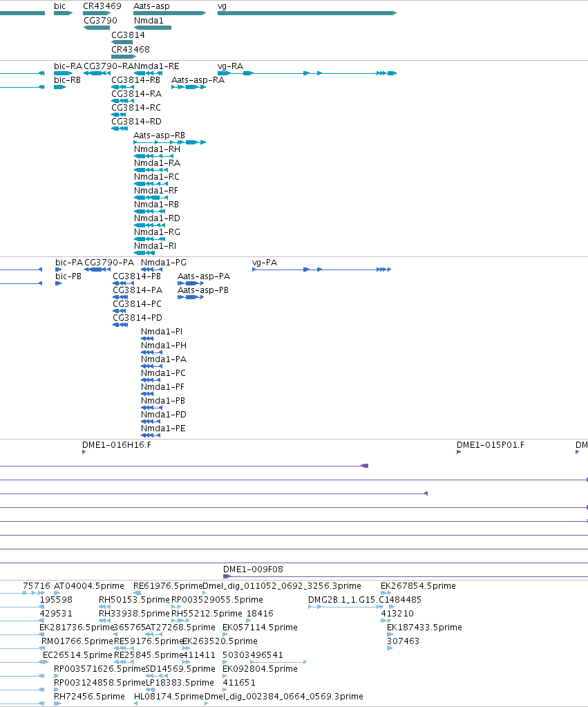Click the CG3814 gene label
588x707 pixels.
[x=128, y=35]
